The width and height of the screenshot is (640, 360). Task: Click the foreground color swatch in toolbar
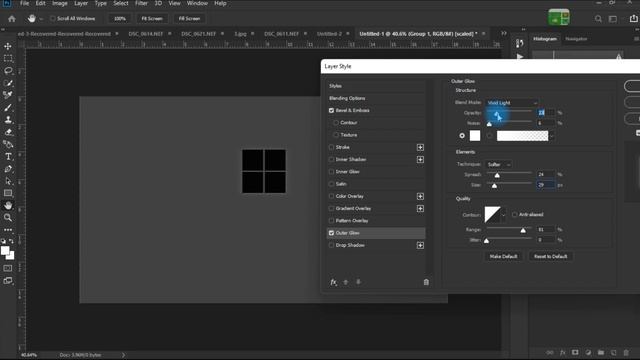pos(5,251)
